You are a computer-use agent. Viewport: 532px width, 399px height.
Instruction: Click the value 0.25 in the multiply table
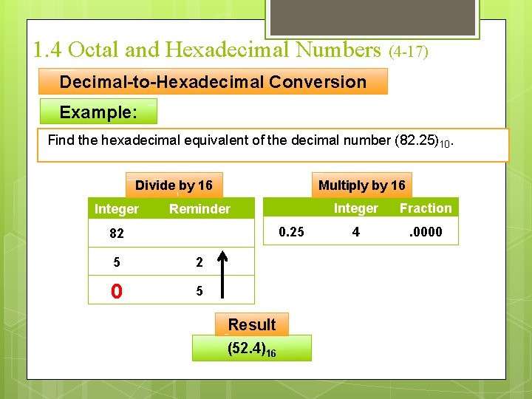click(291, 232)
